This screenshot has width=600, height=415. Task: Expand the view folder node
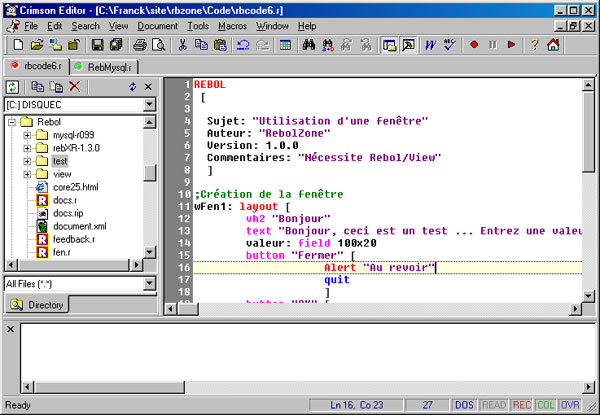(x=27, y=174)
